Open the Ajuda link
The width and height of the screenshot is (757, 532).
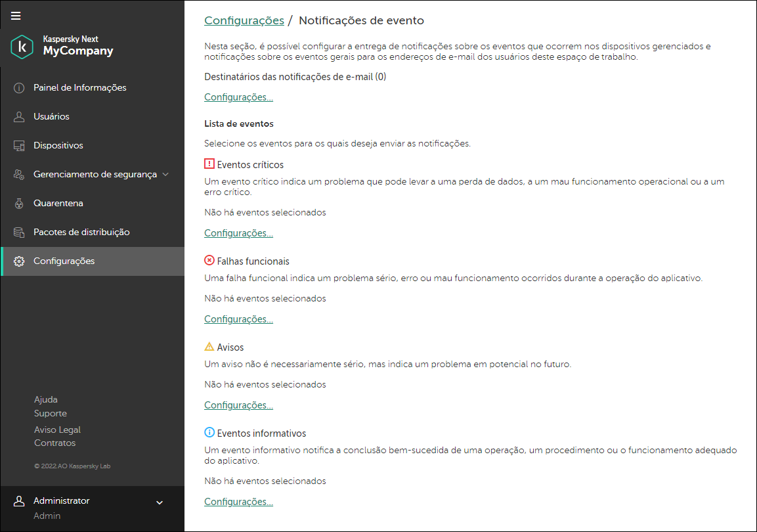click(45, 399)
